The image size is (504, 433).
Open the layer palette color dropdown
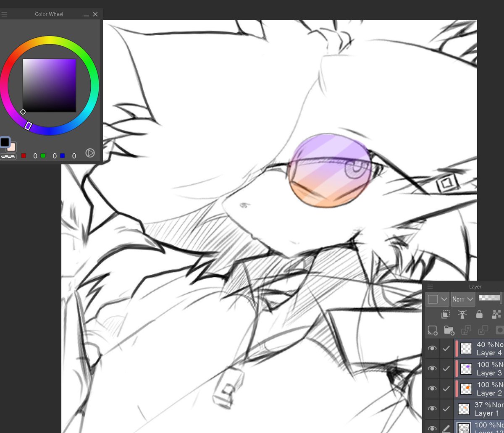coord(438,299)
